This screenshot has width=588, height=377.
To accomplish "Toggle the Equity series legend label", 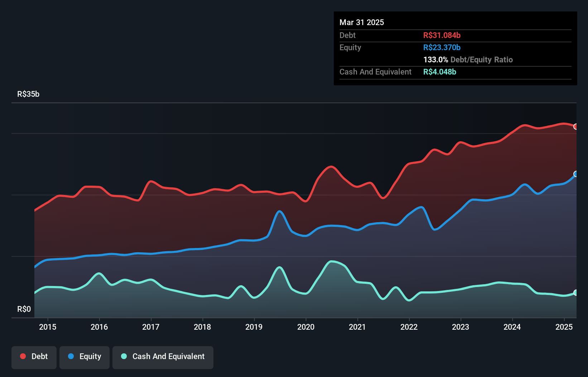I will tap(90, 356).
